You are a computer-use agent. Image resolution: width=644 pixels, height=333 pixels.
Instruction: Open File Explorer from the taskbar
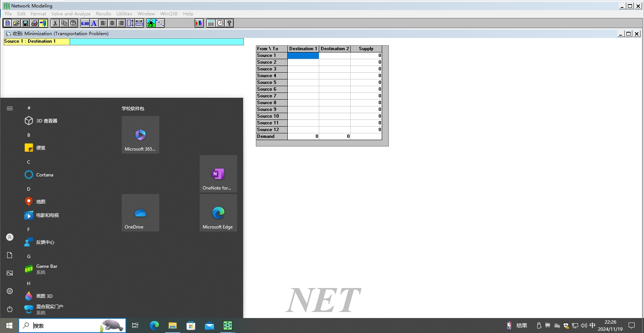point(172,326)
